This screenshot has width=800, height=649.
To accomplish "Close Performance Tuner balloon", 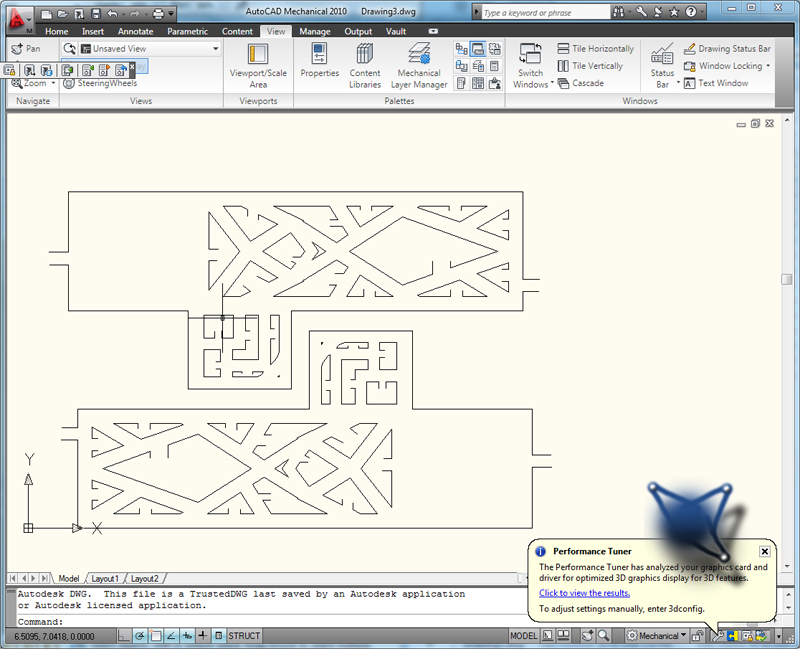I will [x=764, y=551].
